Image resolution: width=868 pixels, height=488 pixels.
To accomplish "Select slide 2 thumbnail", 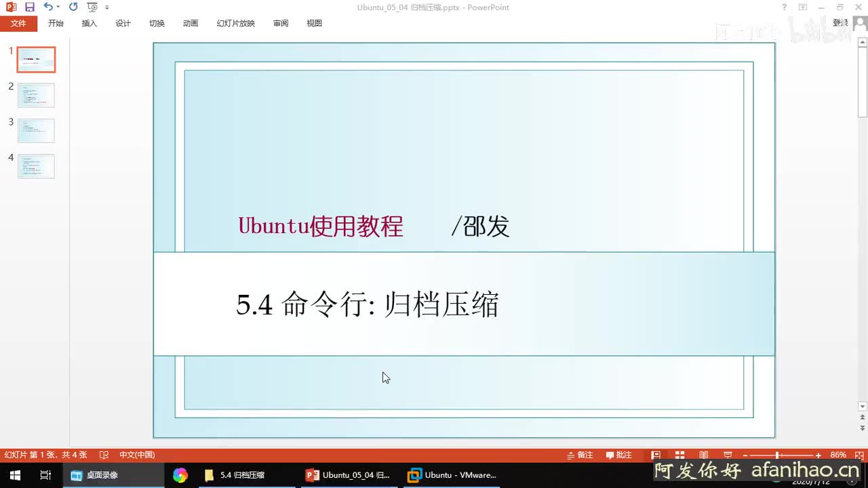I will pyautogui.click(x=36, y=96).
